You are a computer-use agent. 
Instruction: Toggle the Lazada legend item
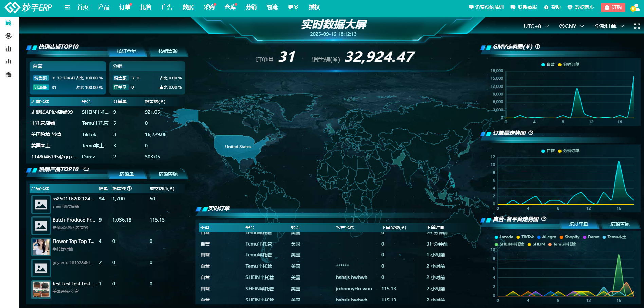click(x=504, y=237)
